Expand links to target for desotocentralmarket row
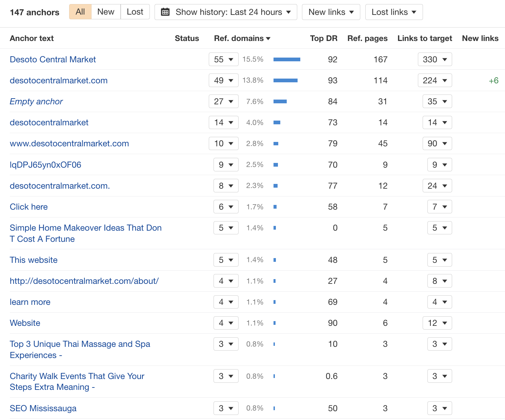The width and height of the screenshot is (505, 420). pyautogui.click(x=437, y=122)
